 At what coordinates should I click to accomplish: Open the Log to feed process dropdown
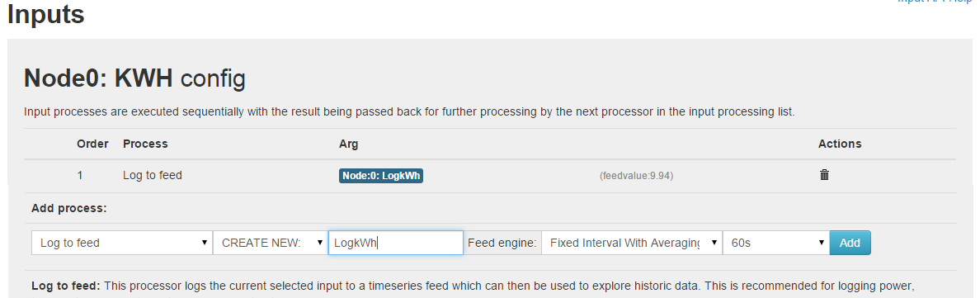coord(122,243)
